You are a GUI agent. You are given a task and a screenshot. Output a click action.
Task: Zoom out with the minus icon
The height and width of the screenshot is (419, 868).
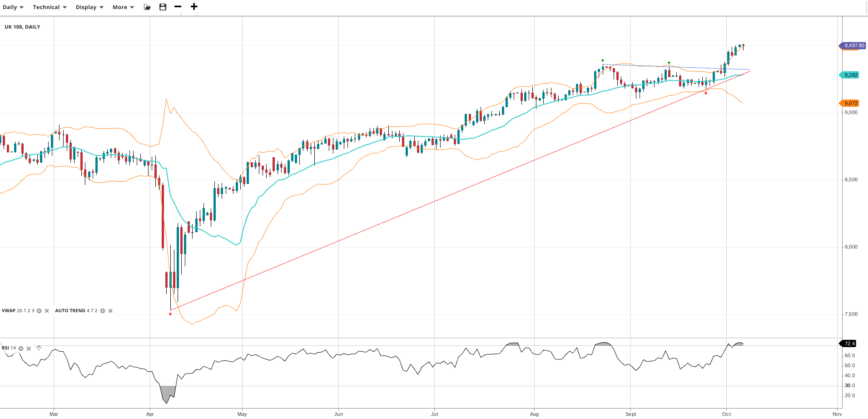[x=178, y=7]
